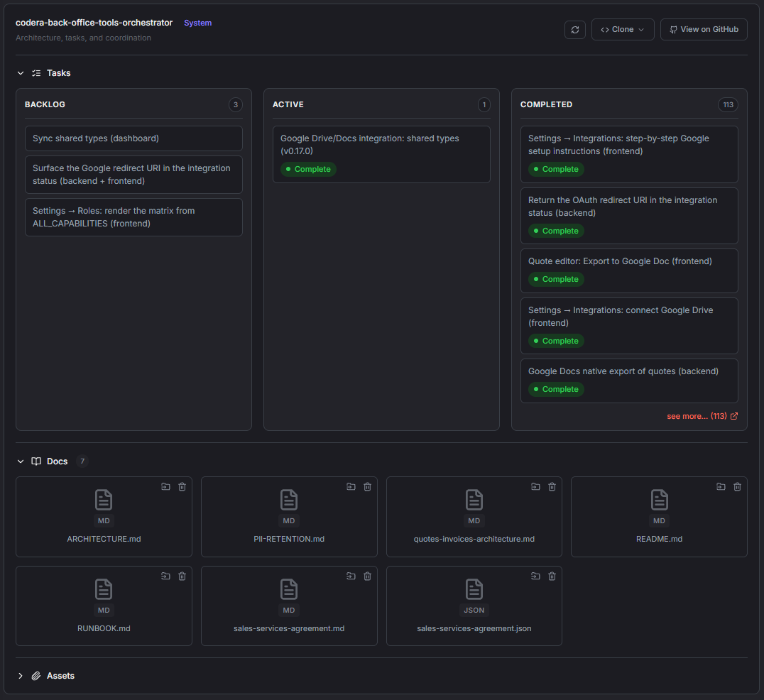Delete quotes-invoices-architecture.md
This screenshot has height=700, width=764.
552,486
